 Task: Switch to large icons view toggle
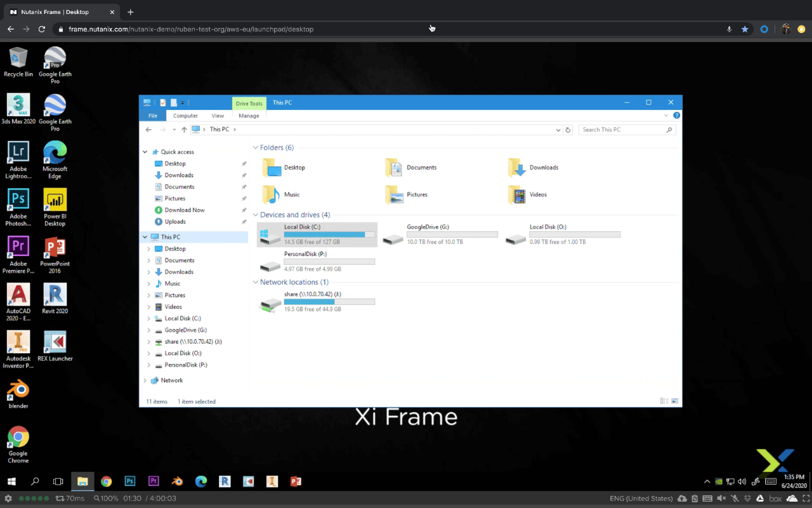click(674, 401)
